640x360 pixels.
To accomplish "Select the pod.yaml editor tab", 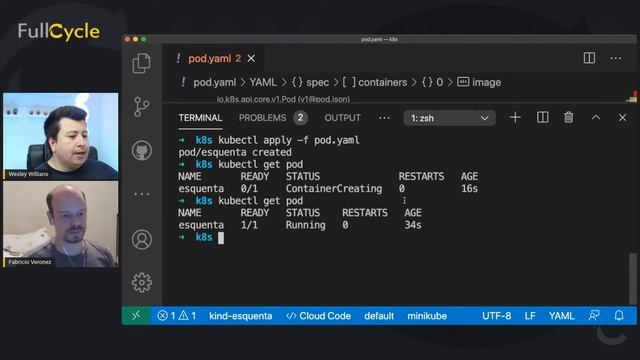I will click(x=213, y=59).
